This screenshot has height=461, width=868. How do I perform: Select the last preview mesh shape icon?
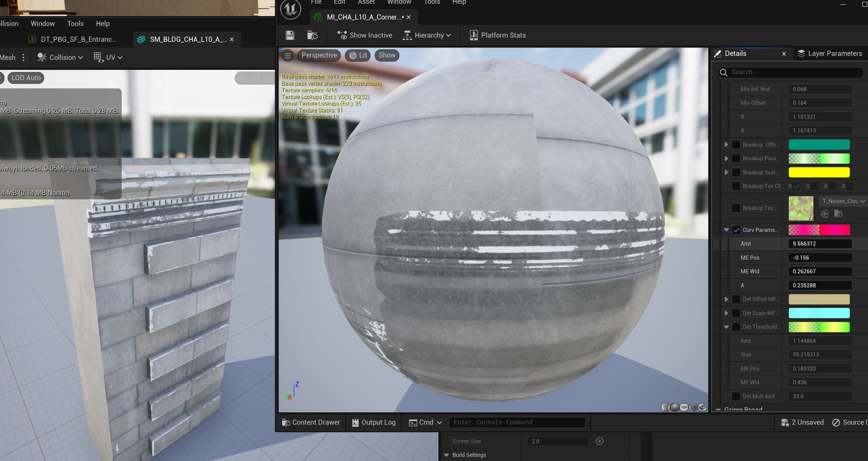point(703,407)
